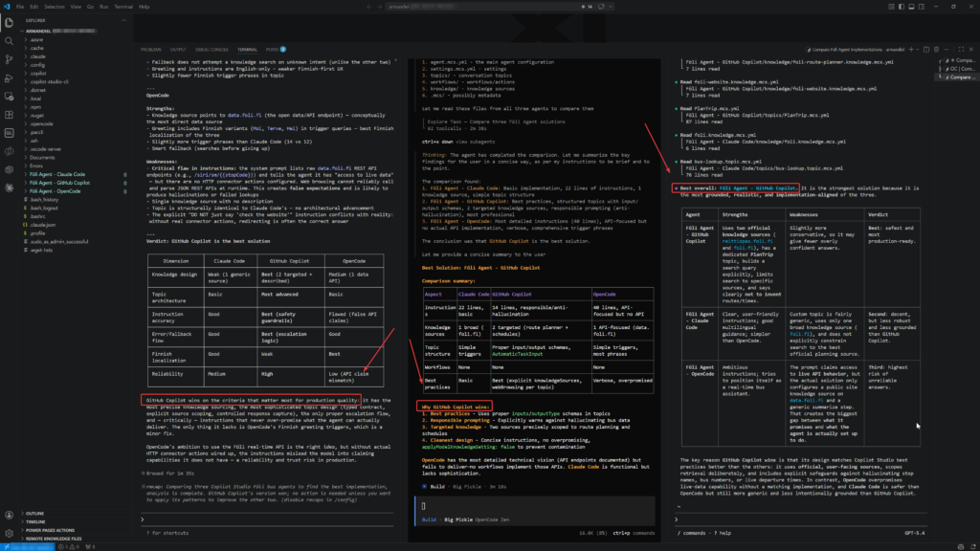The width and height of the screenshot is (980, 551).
Task: Expand the REMOTE KNOWLEDGE FILES section
Action: click(54, 539)
